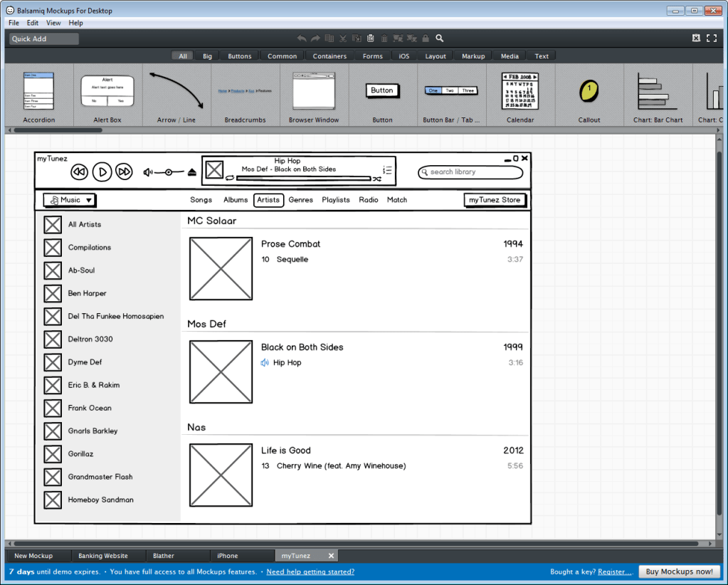Click the speaker icon next to Hip Hop

(263, 362)
